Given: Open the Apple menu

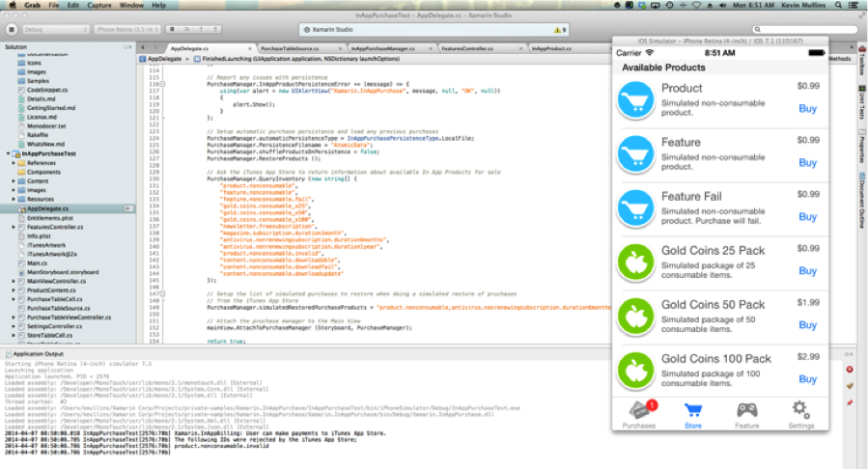Looking at the screenshot, I should click(x=13, y=5).
